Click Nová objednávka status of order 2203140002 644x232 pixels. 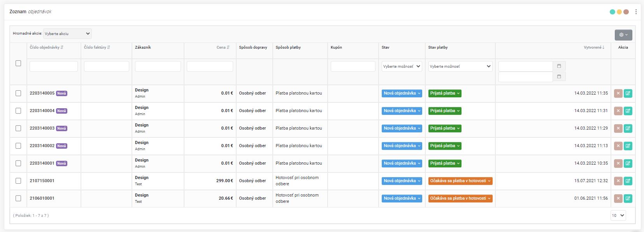pos(402,146)
